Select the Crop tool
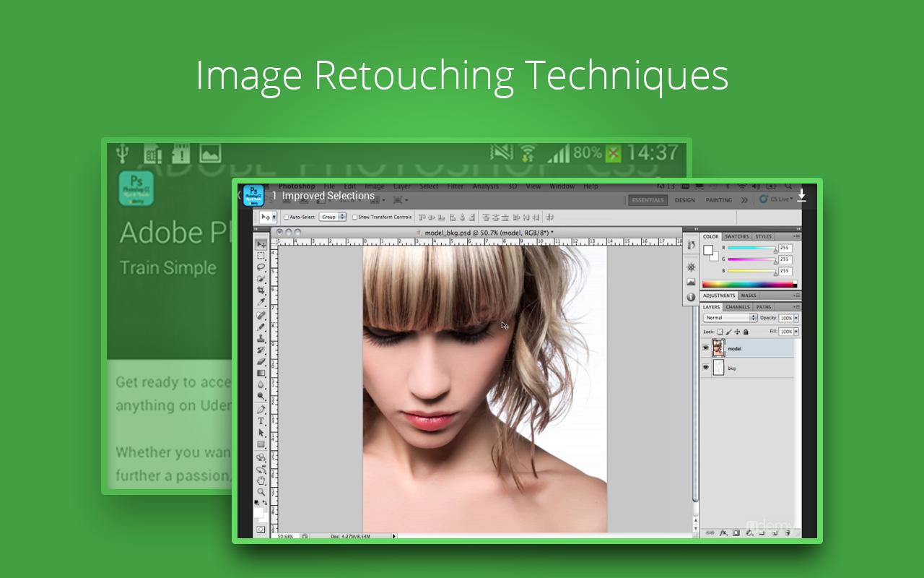Image resolution: width=924 pixels, height=578 pixels. point(261,290)
